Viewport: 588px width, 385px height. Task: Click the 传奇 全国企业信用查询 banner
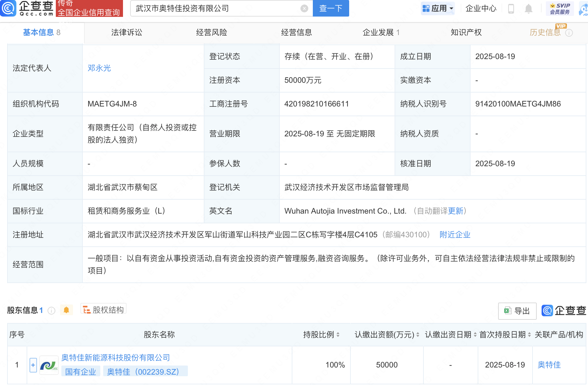90,8
